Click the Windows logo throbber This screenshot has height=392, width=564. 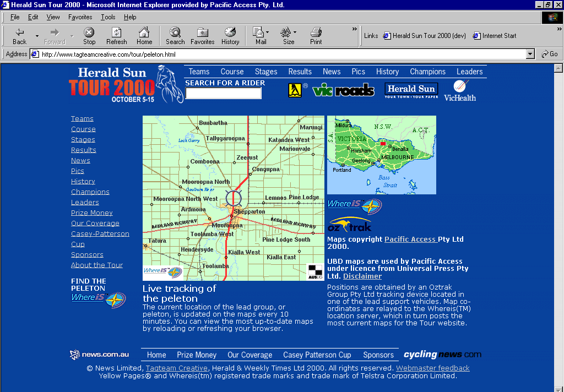552,17
